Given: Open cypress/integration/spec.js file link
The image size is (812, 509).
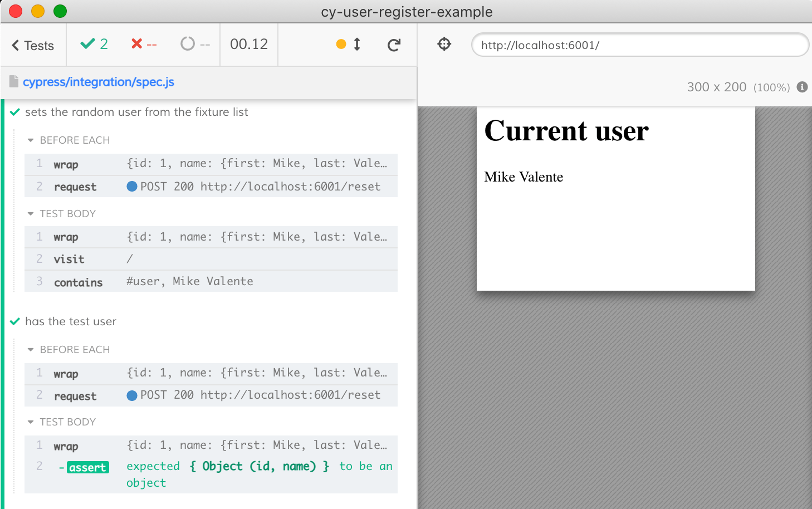Looking at the screenshot, I should (x=99, y=82).
